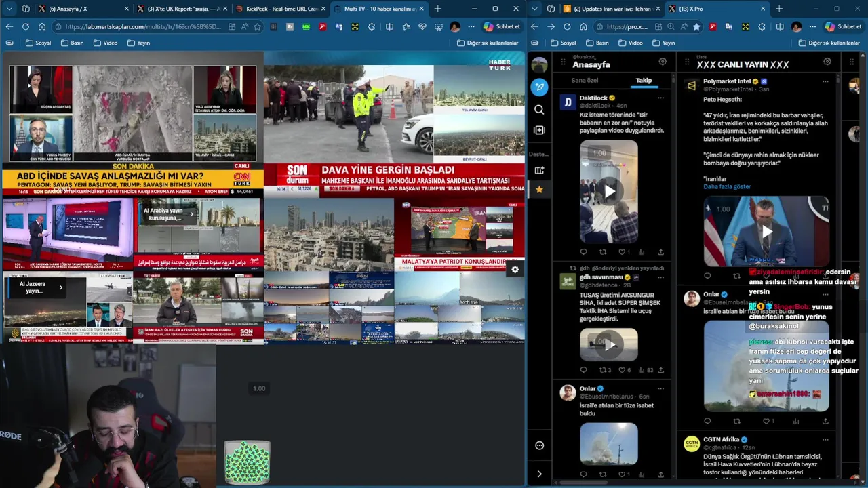Select the starred deck in X Pro sidebar
Image resolution: width=868 pixels, height=488 pixels.
[x=539, y=190]
